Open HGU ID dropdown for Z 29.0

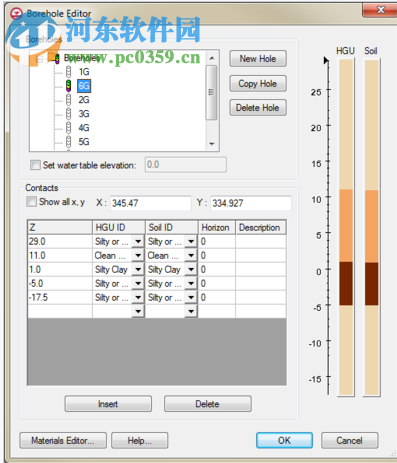(138, 241)
